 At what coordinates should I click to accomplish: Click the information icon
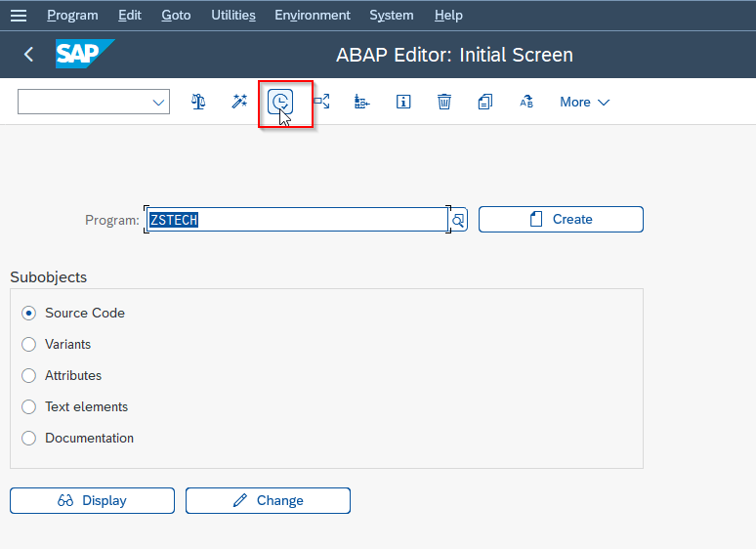(x=403, y=102)
